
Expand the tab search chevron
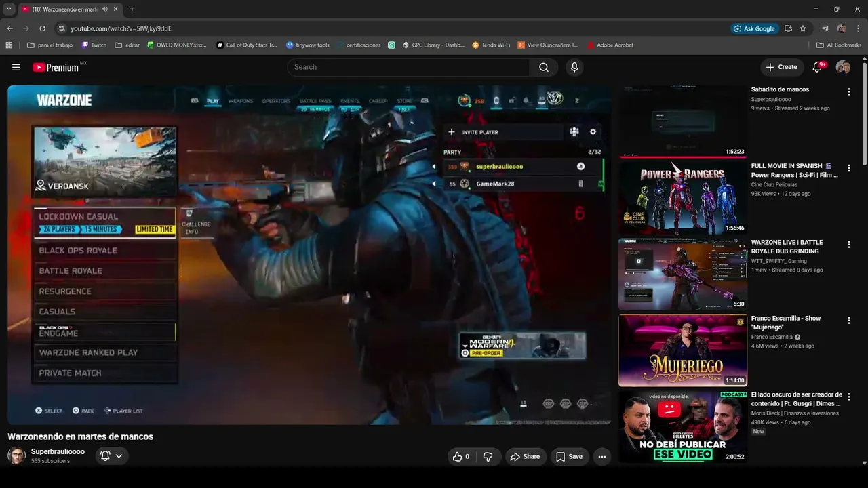click(9, 9)
